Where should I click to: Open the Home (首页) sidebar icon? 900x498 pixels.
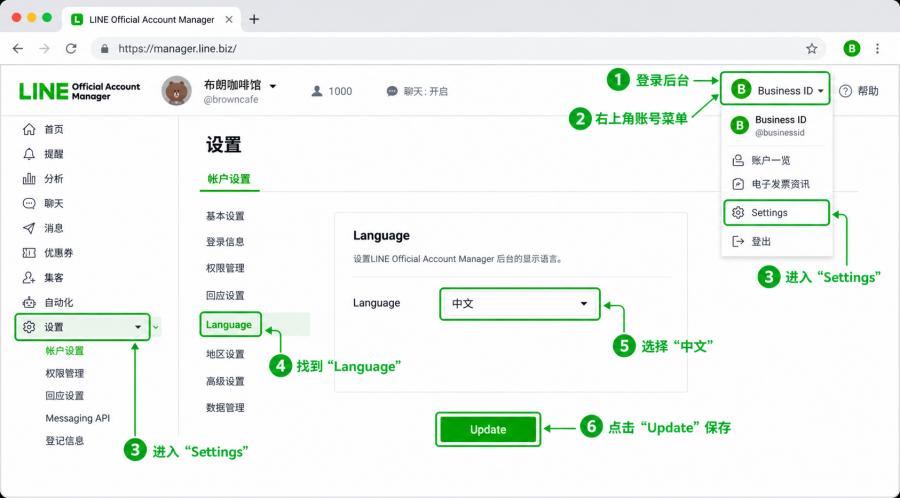pyautogui.click(x=29, y=130)
